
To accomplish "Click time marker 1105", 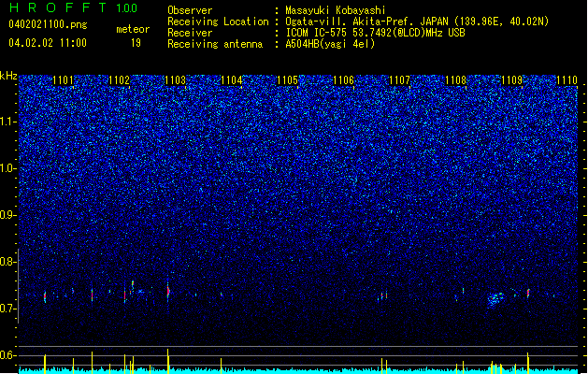I will (287, 80).
